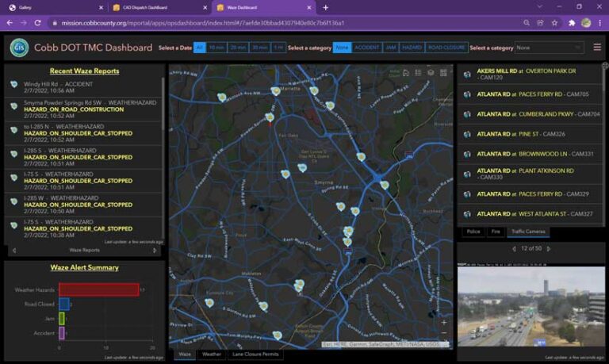Open Windy Hill Rd ACCIDENT report
Viewport: 609px width, 364px height.
84,87
